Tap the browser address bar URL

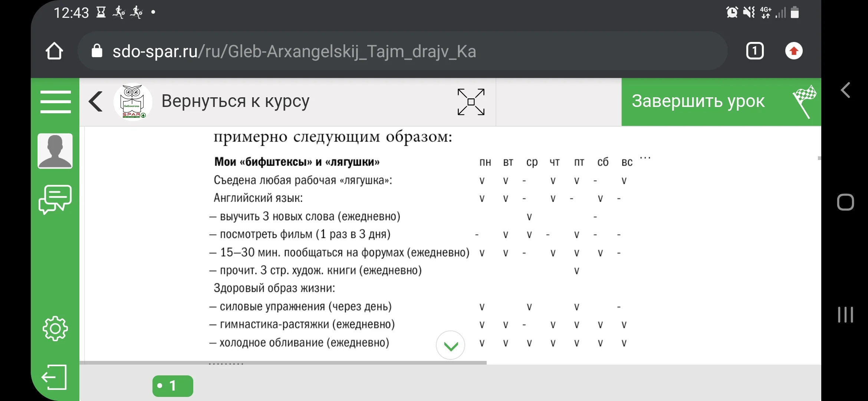point(294,51)
